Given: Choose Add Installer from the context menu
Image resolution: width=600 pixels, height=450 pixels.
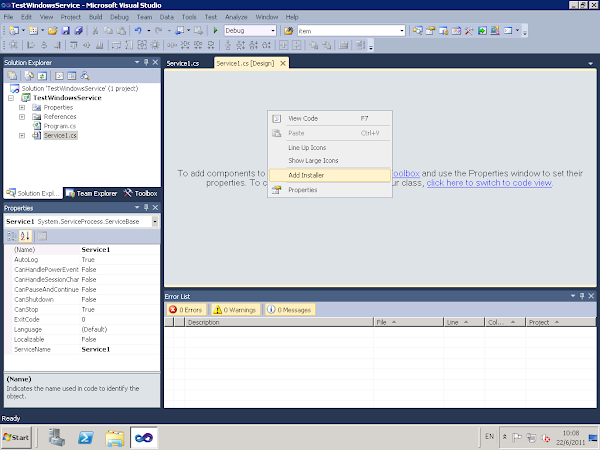Looking at the screenshot, I should coord(330,175).
